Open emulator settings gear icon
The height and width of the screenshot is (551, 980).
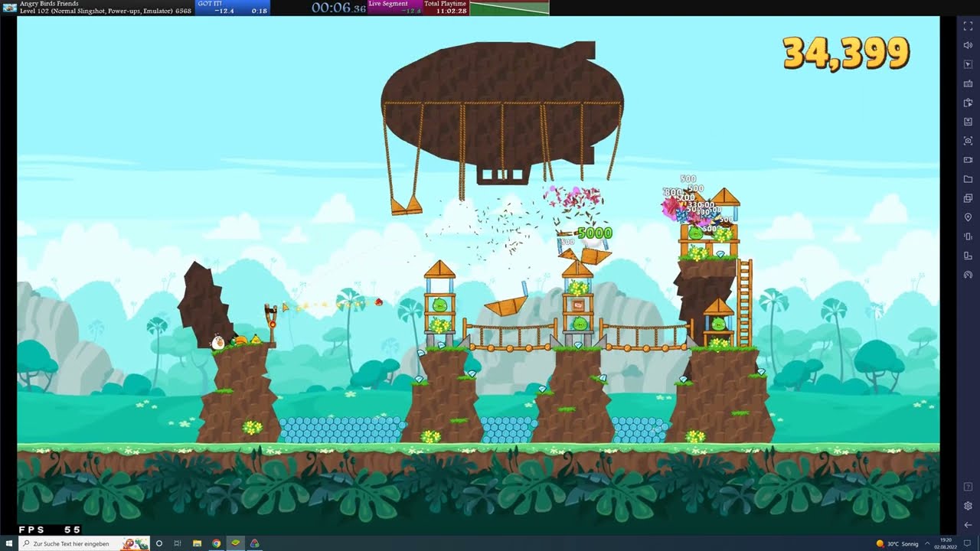tap(968, 506)
